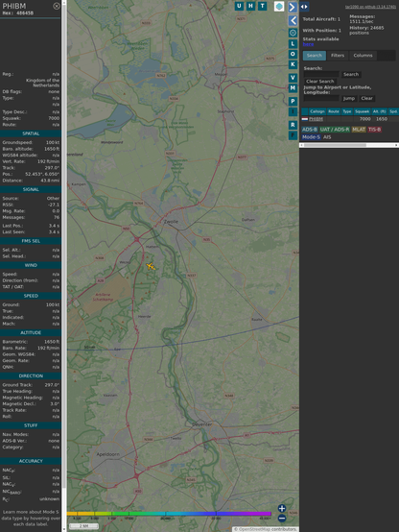
Task: Zoom out with the minus icon
Action: pyautogui.click(x=282, y=519)
